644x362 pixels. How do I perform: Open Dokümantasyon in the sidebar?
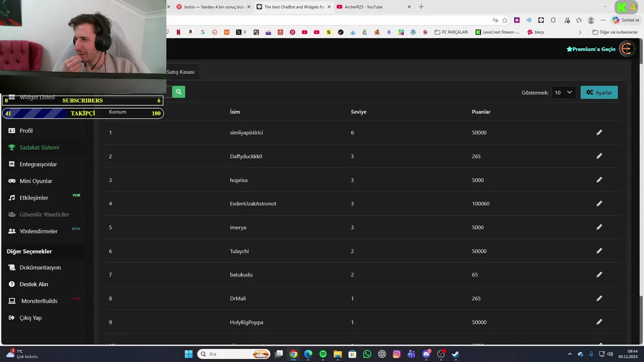[40, 267]
